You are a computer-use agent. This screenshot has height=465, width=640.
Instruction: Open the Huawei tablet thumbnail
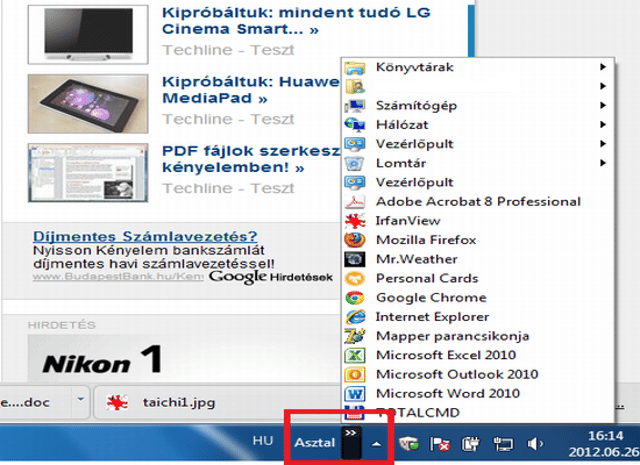(x=88, y=104)
